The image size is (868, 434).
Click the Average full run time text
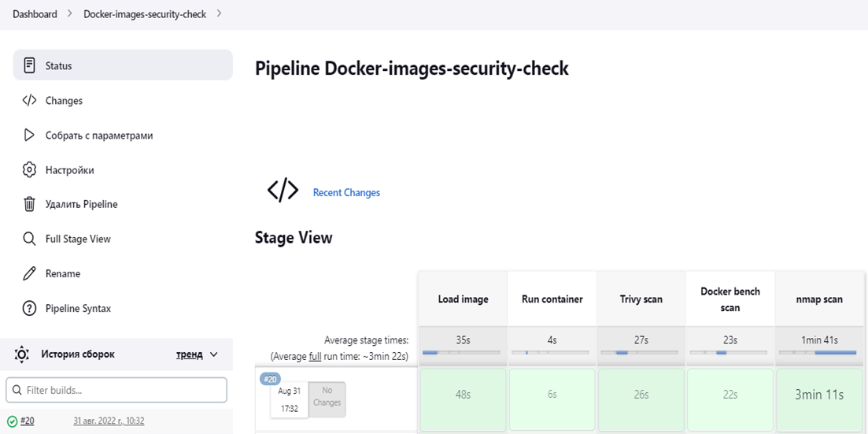pyautogui.click(x=339, y=355)
